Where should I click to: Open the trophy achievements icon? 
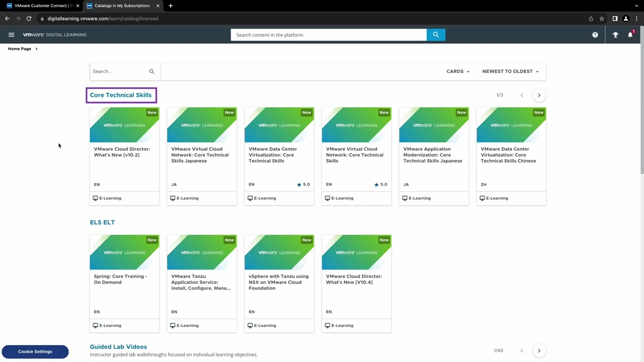pyautogui.click(x=615, y=35)
